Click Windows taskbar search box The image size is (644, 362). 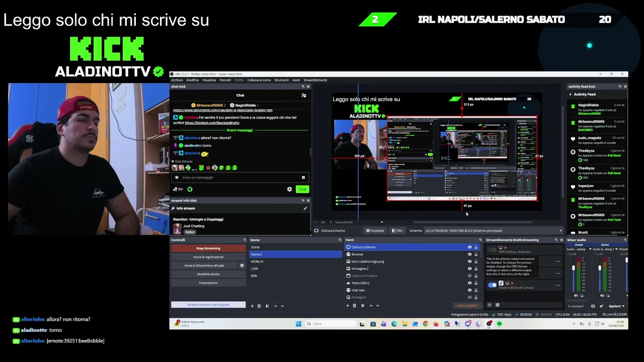coord(330,324)
